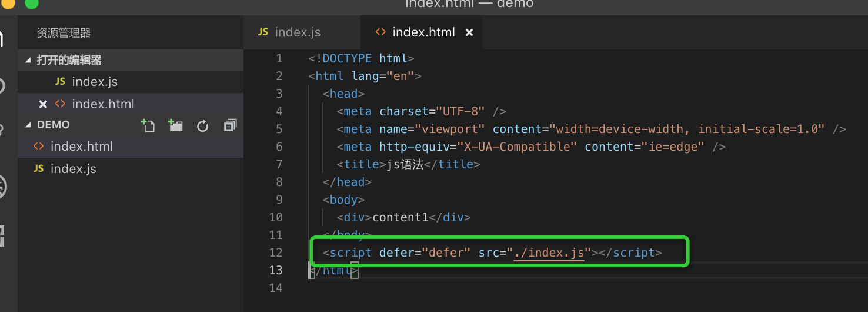Click the closing </head> tag
The height and width of the screenshot is (312, 868).
click(347, 182)
